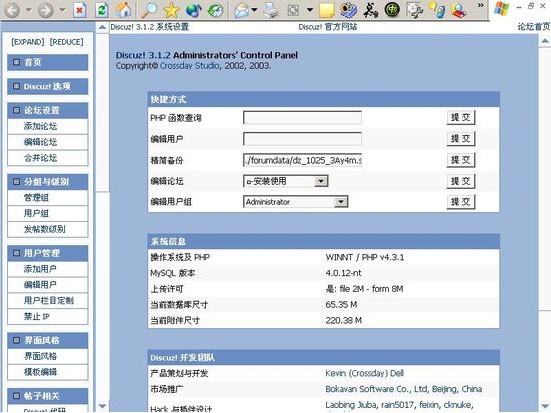
Task: Select 用户栏目定制 in the sidebar
Action: pos(47,301)
